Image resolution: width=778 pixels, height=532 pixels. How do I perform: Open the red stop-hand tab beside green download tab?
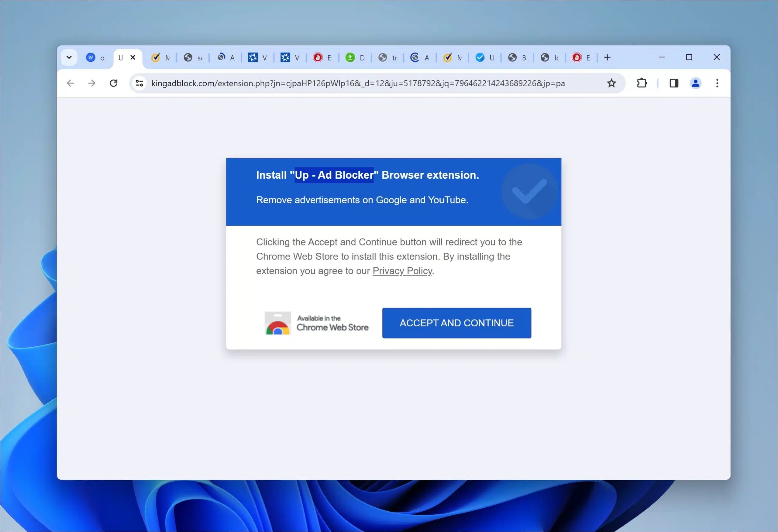(x=322, y=57)
